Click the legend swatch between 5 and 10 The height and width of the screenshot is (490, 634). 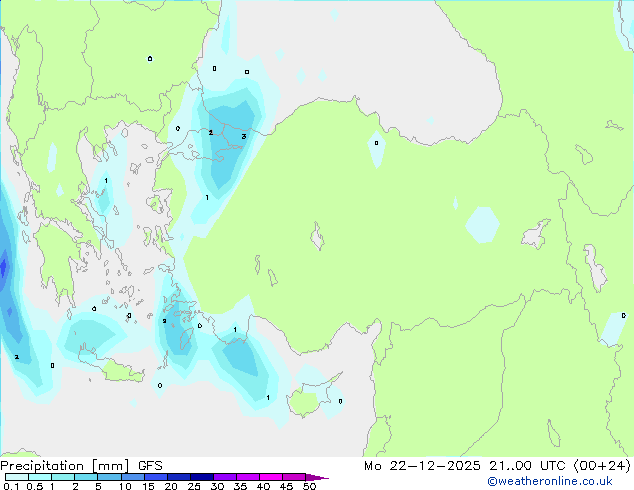point(110,477)
